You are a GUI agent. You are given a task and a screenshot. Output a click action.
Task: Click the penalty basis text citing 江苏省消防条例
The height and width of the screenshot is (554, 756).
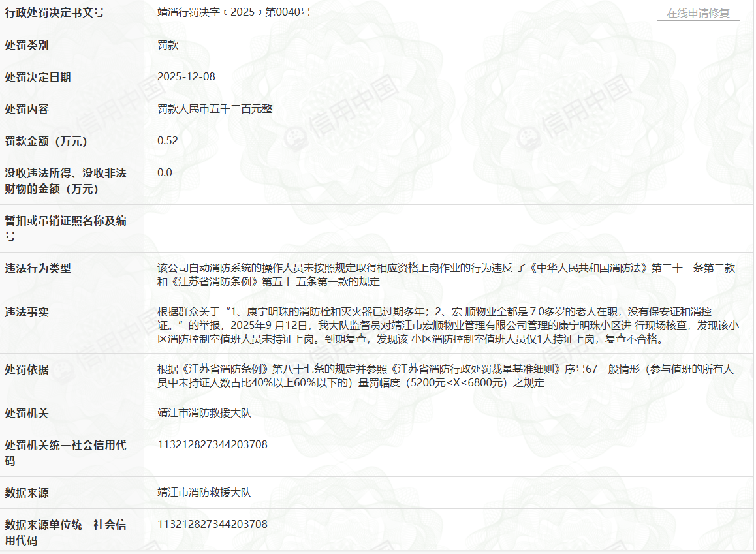pyautogui.click(x=446, y=377)
